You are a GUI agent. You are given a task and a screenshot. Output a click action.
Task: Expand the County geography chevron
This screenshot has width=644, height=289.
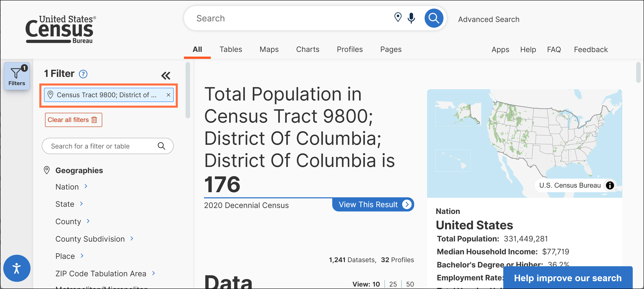tap(88, 221)
